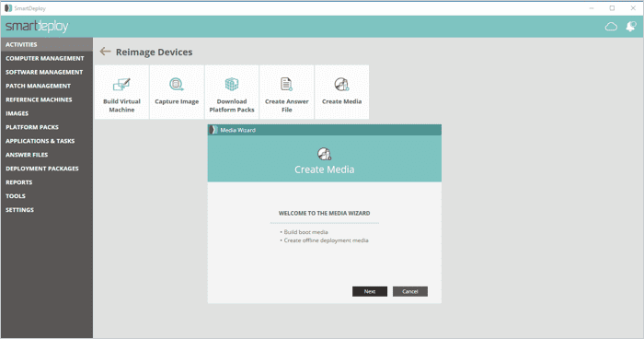Image resolution: width=644 pixels, height=339 pixels.
Task: Open Computer Management in sidebar
Action: 46,58
